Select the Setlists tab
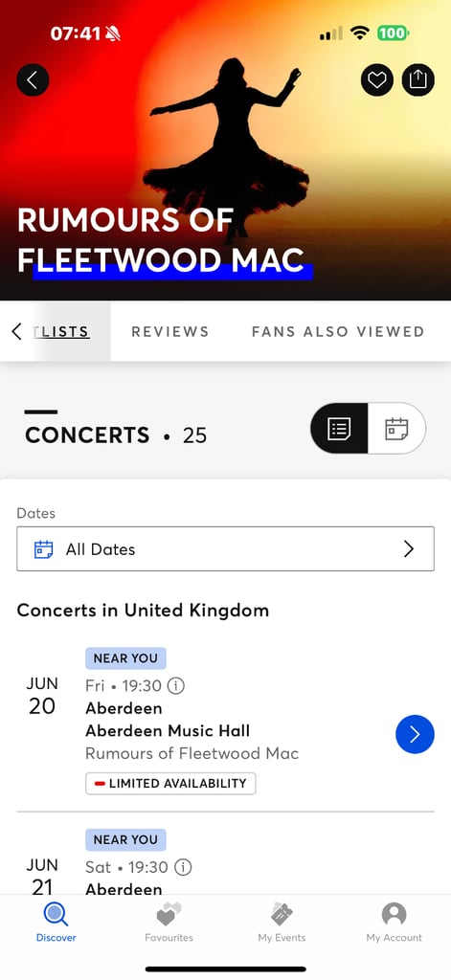This screenshot has width=451, height=980. click(x=60, y=331)
